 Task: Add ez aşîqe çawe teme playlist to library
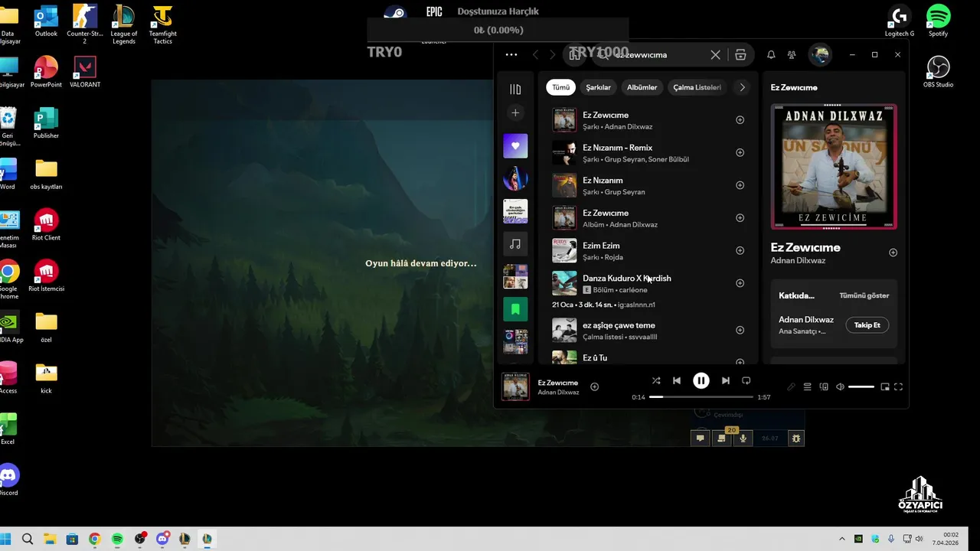pyautogui.click(x=740, y=331)
